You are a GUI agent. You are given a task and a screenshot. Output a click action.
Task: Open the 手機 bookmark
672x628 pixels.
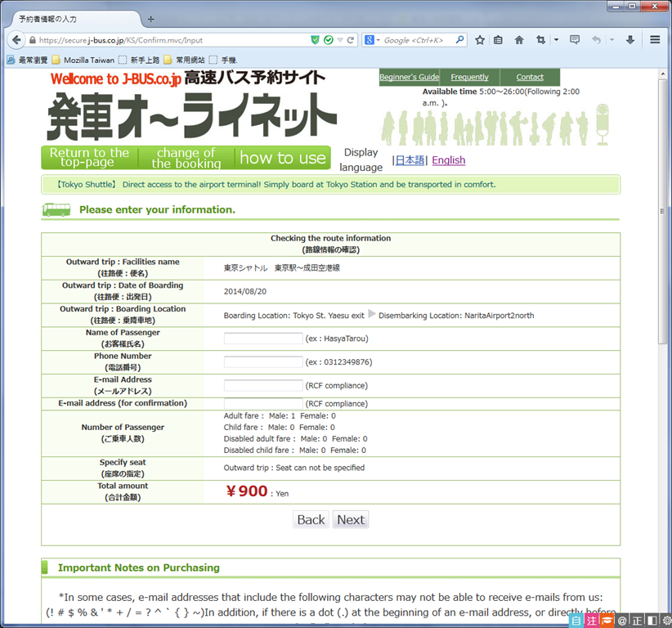tap(223, 60)
